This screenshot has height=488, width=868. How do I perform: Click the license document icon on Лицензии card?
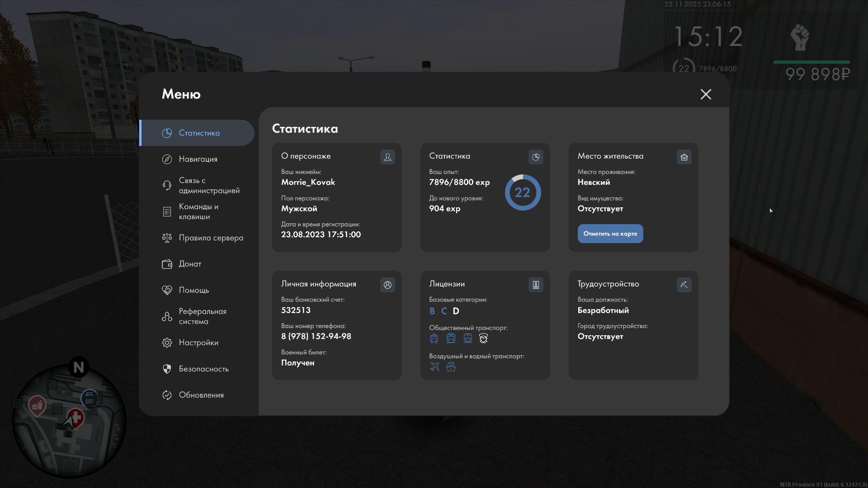click(536, 285)
